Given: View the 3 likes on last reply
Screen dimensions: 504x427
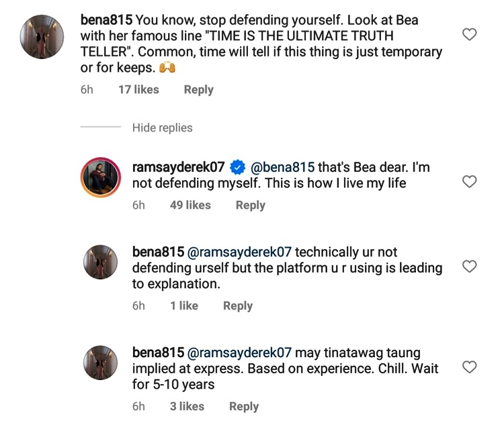Looking at the screenshot, I should pyautogui.click(x=187, y=406).
